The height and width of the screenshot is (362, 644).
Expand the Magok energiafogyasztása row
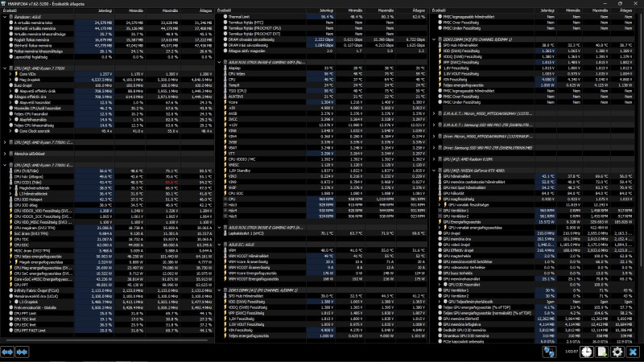pos(10,262)
